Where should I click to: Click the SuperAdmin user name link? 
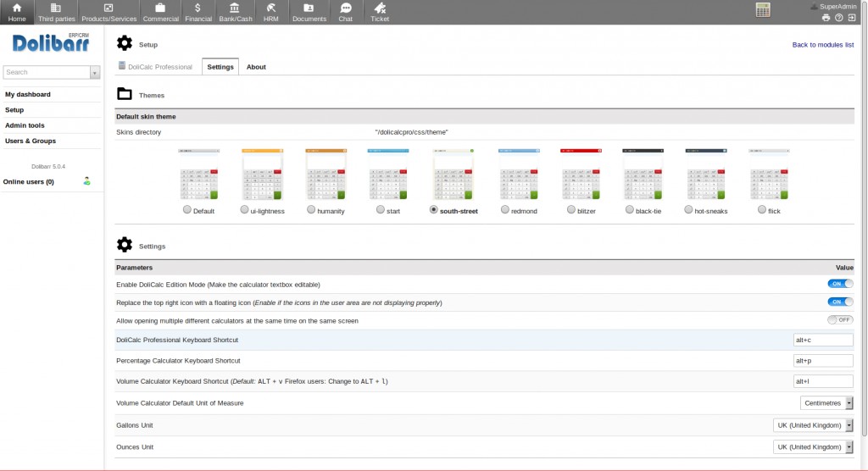click(x=837, y=7)
